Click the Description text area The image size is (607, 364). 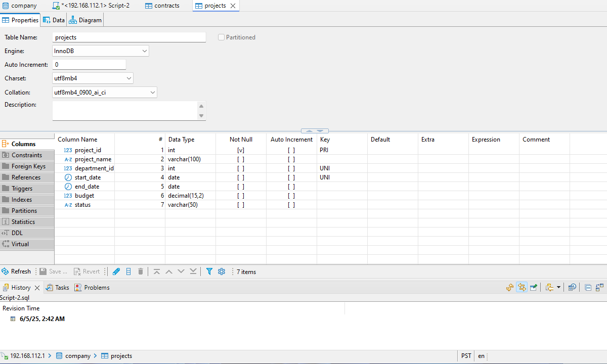pyautogui.click(x=125, y=111)
